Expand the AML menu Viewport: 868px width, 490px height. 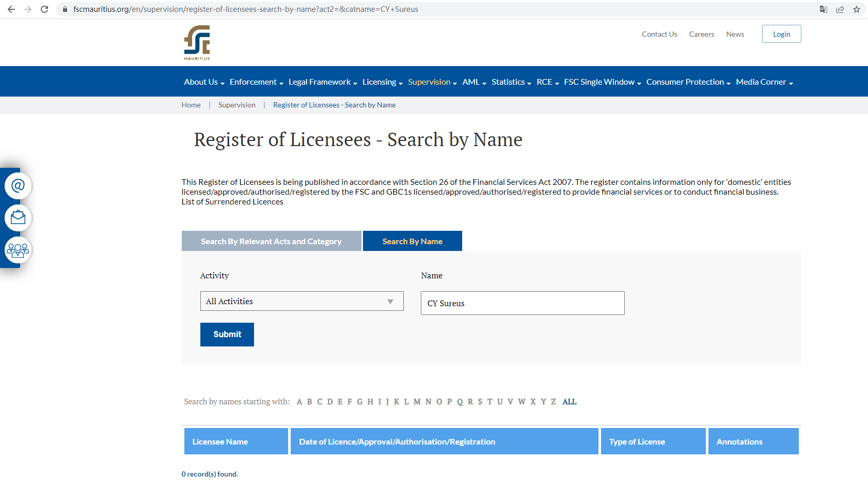pos(475,82)
